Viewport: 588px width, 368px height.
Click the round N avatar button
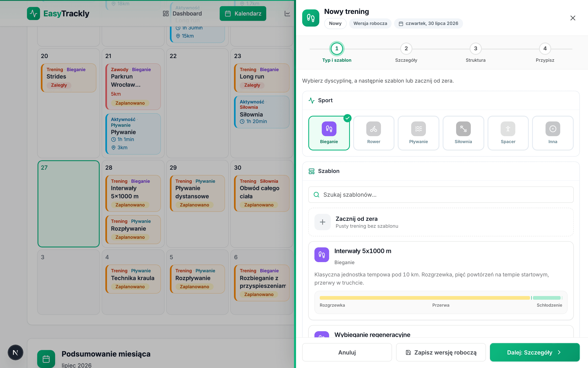(x=15, y=352)
